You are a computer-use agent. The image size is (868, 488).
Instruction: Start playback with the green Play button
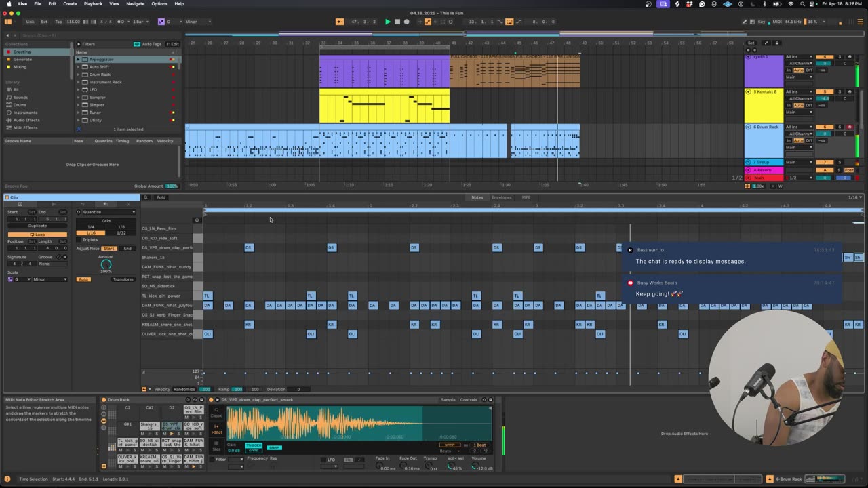click(x=387, y=22)
